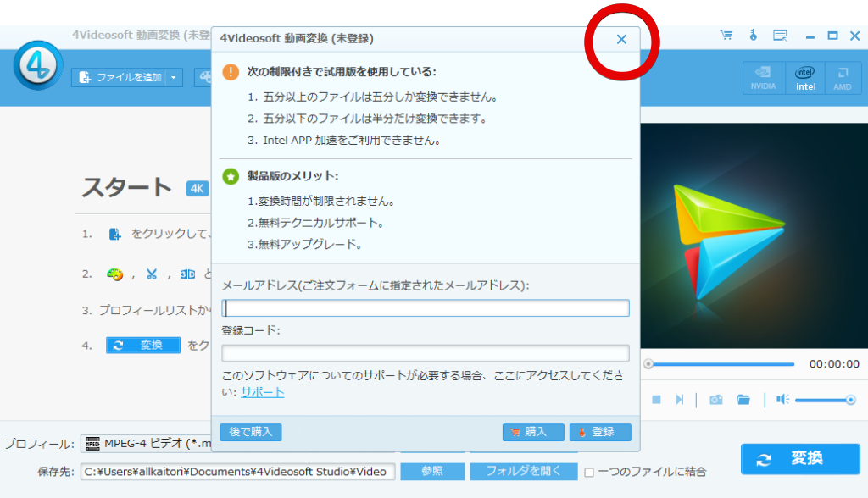
Task: Click the register key icon in title bar
Action: [753, 36]
